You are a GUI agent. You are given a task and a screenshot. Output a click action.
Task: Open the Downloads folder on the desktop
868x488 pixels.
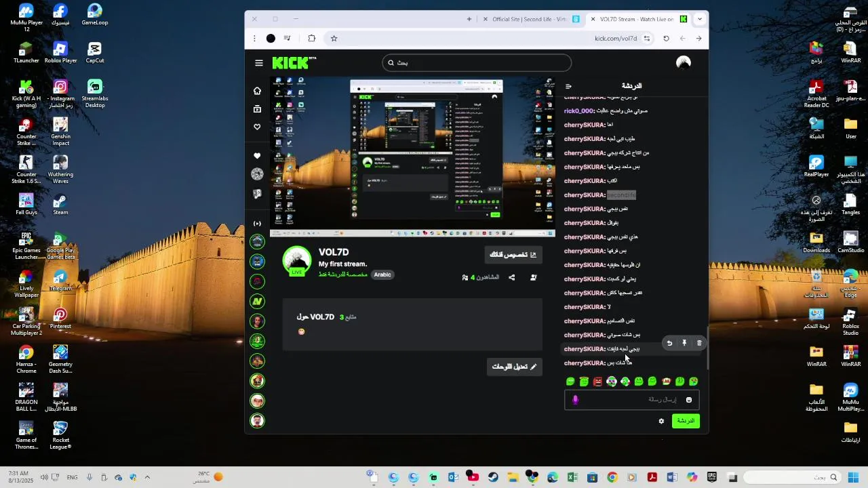(816, 243)
